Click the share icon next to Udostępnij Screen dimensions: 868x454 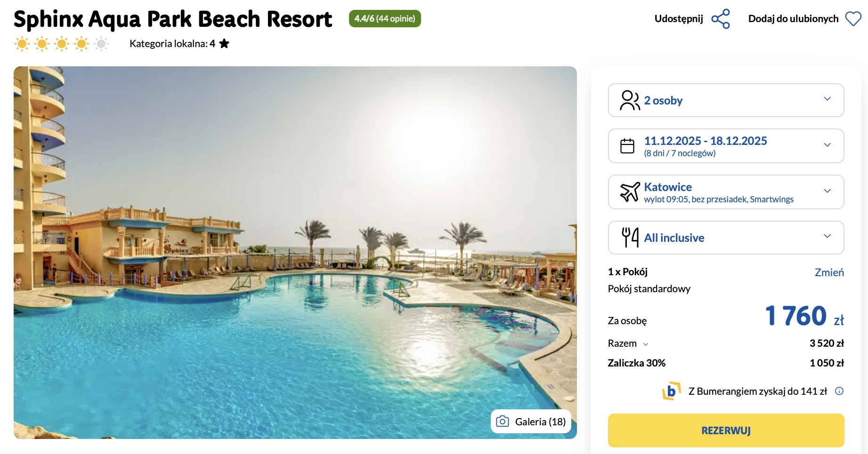721,19
